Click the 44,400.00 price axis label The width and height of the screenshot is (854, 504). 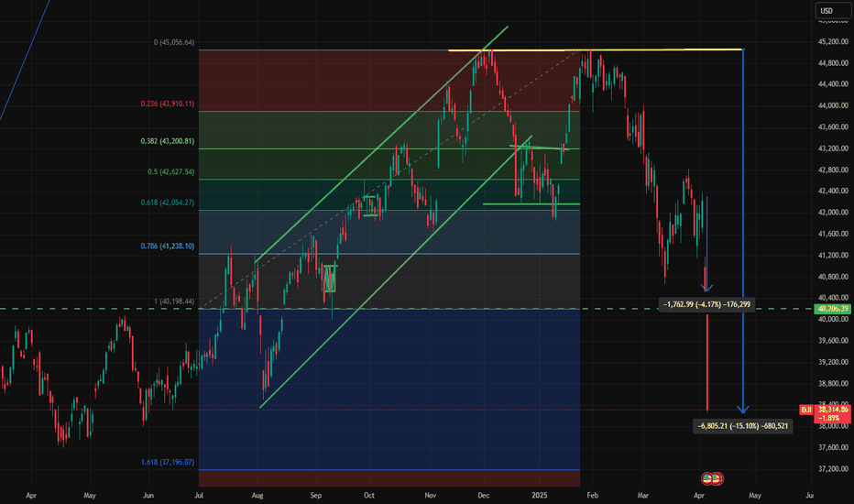(833, 84)
